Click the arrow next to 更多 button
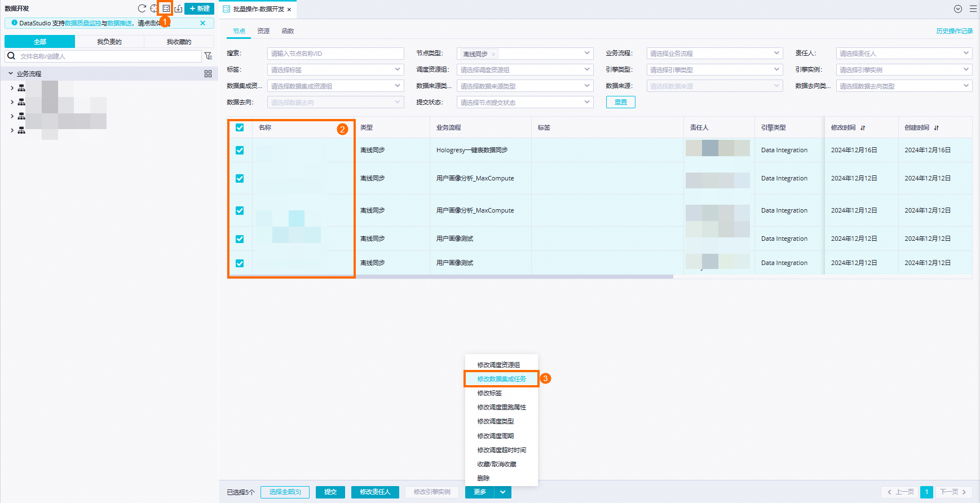This screenshot has height=503, width=980. (x=503, y=492)
